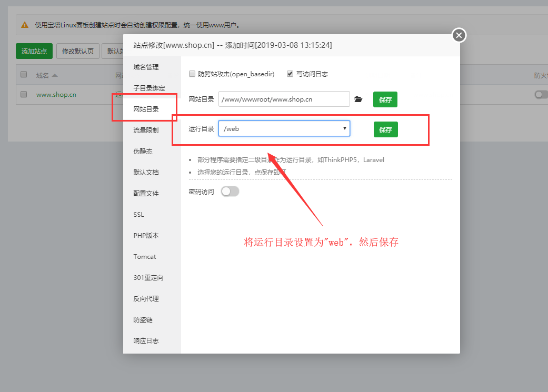Click the 网站目录 path input field
Image resolution: width=548 pixels, height=392 pixels.
point(284,99)
